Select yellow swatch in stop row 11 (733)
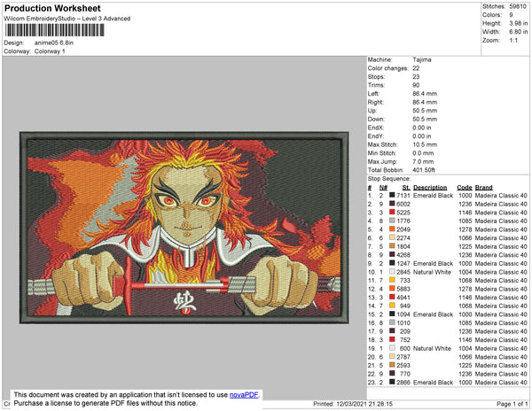The image size is (532, 411). point(392,280)
